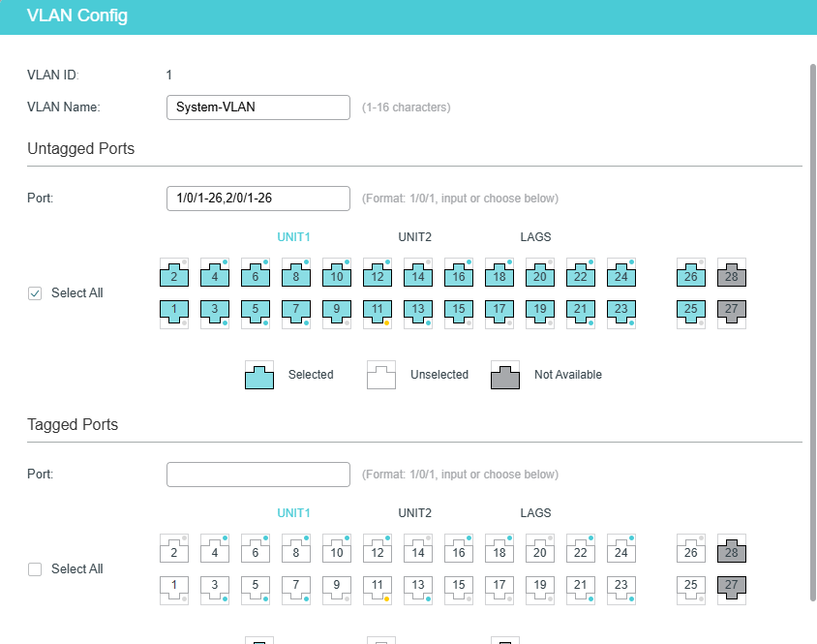The height and width of the screenshot is (644, 817).
Task: Deselect port 2 in Untagged Ports
Action: pos(174,273)
